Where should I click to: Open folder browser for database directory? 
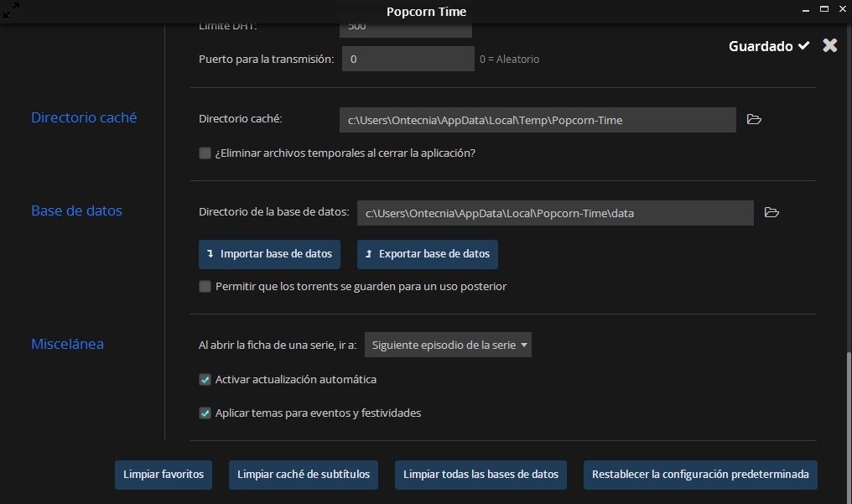coord(771,212)
